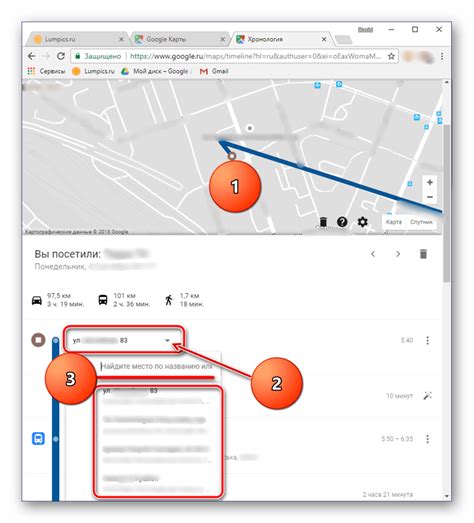The width and height of the screenshot is (474, 523).
Task: Open the Lumpics.ru bookmark
Action: coord(93,71)
